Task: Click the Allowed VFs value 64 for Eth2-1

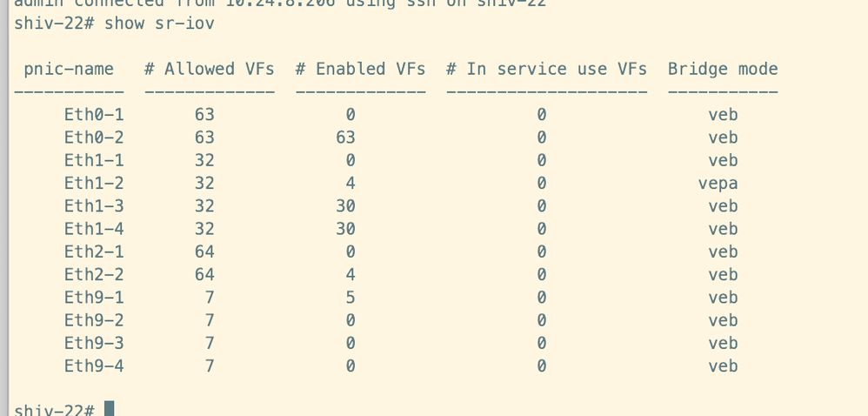Action: pos(204,252)
